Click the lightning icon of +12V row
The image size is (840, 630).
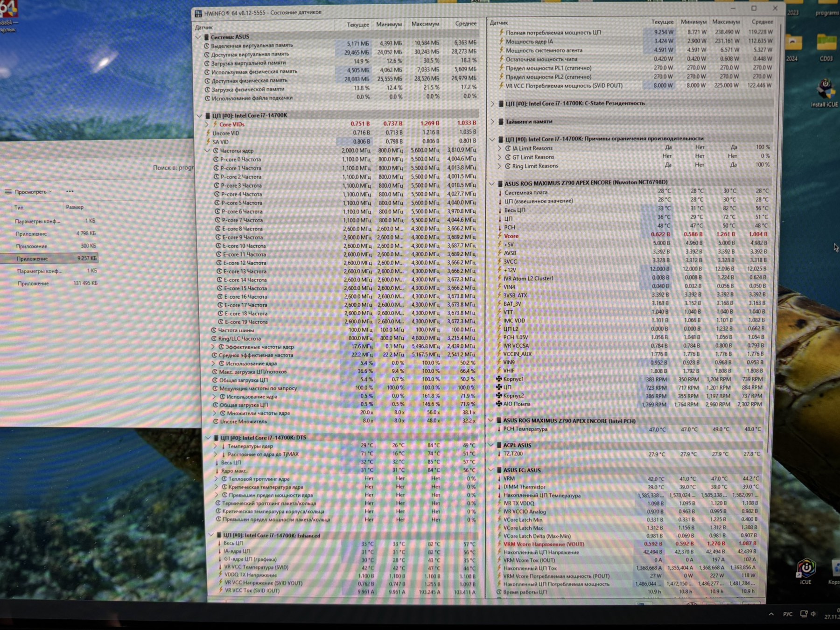point(499,270)
